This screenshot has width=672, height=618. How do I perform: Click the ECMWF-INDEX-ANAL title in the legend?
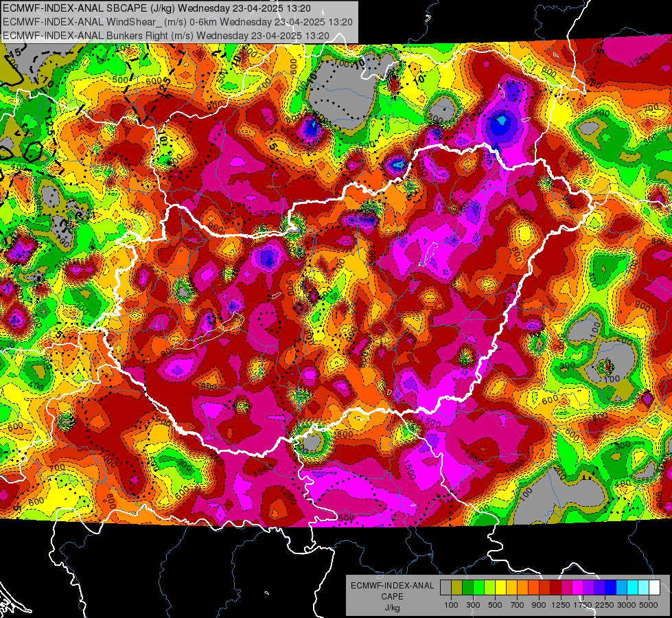(x=392, y=586)
